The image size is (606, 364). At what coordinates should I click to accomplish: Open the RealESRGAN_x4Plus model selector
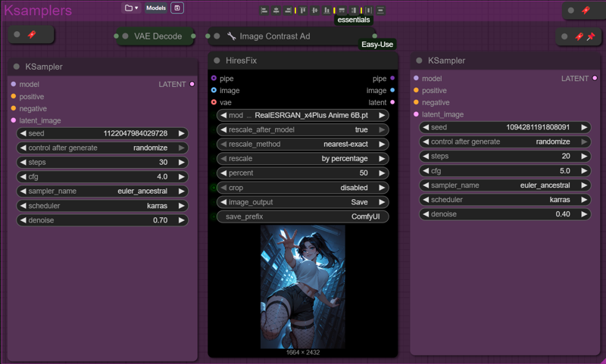(302, 115)
